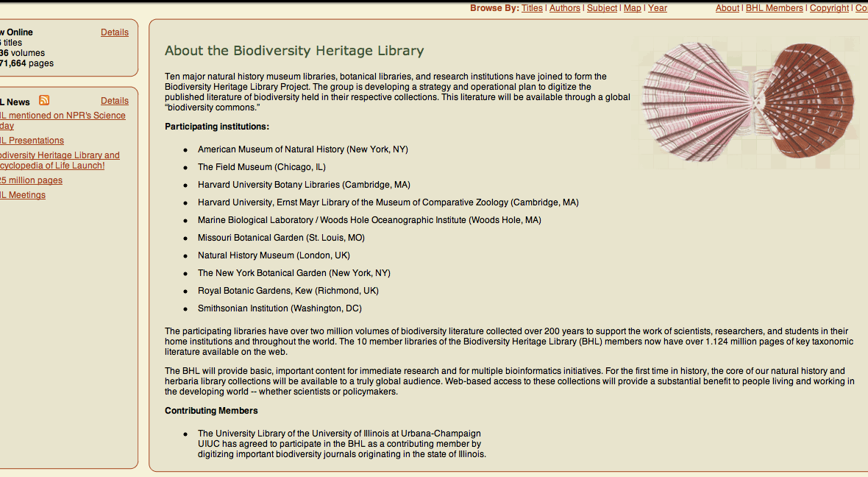
Task: Browse by Titles link
Action: click(x=532, y=8)
